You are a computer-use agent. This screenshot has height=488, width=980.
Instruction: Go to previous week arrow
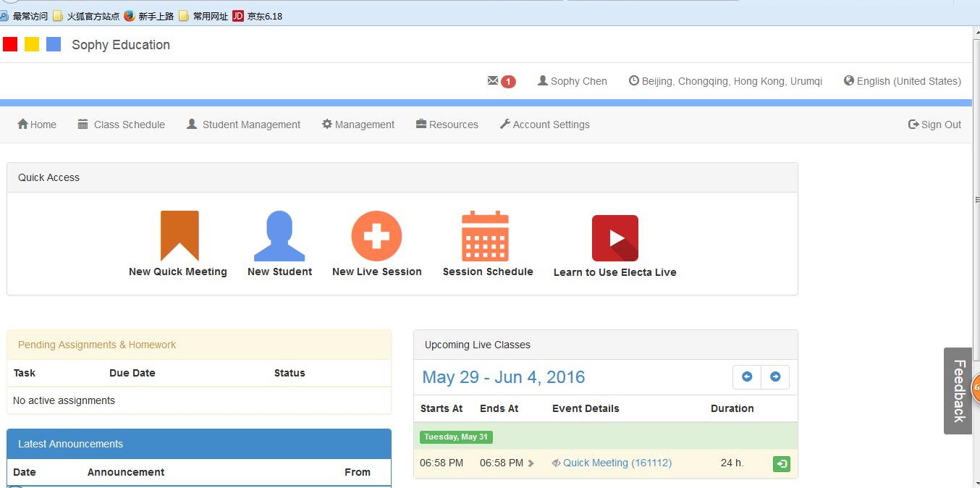coord(747,377)
